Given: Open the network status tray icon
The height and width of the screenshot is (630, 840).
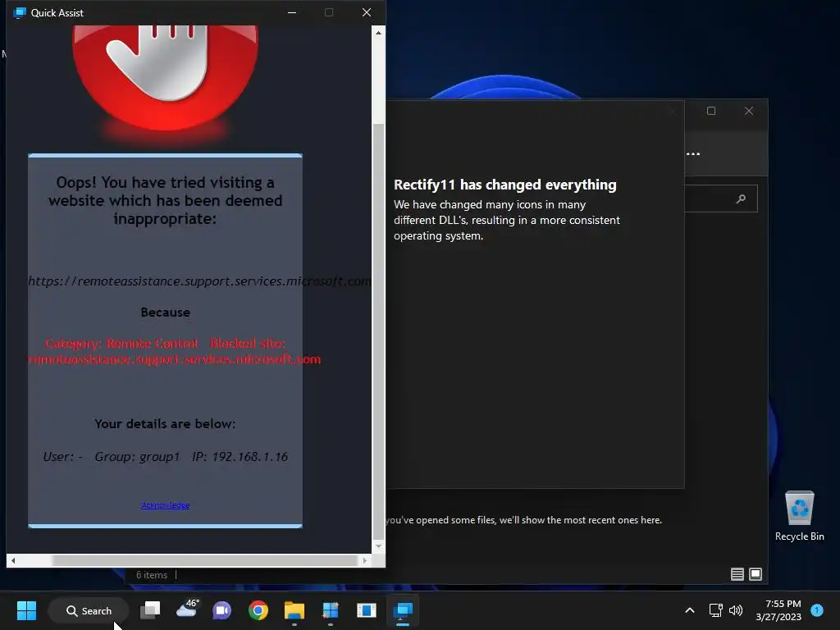Looking at the screenshot, I should (x=715, y=610).
